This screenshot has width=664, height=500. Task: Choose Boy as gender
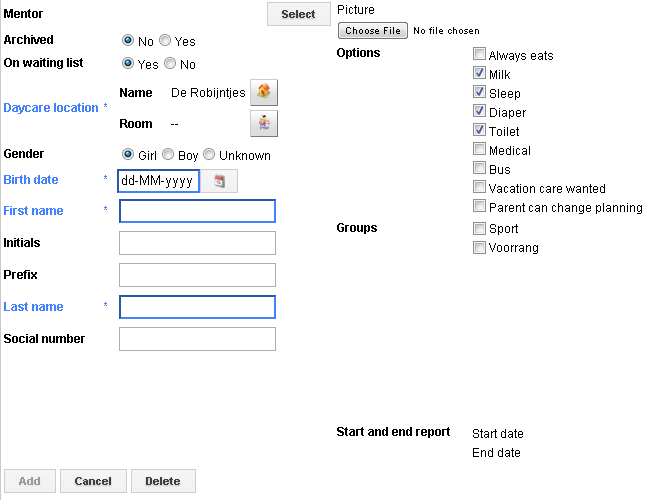coord(168,155)
